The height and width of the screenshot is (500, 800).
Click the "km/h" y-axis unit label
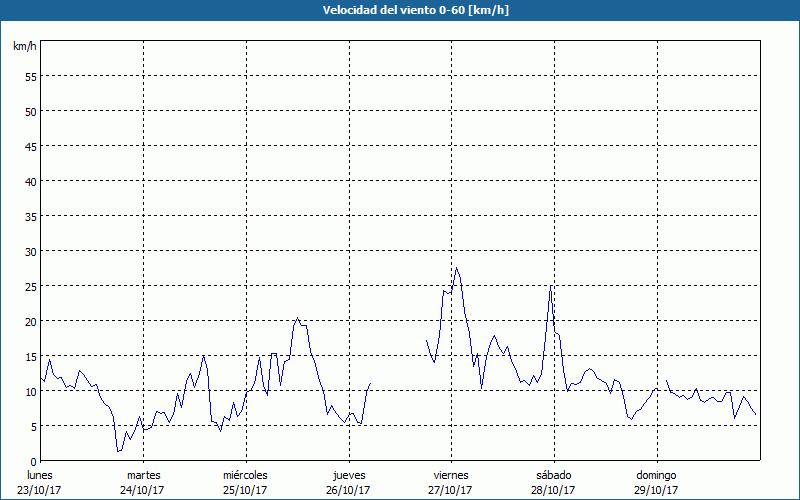25,46
